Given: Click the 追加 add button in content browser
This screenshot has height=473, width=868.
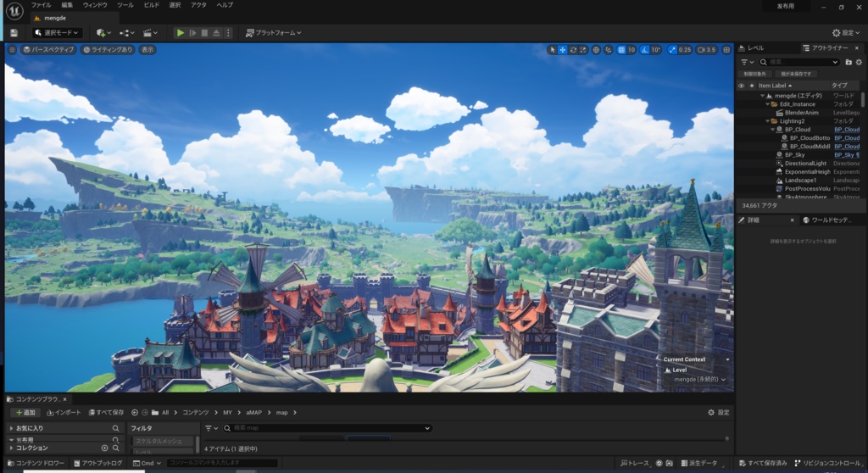Looking at the screenshot, I should pos(25,413).
